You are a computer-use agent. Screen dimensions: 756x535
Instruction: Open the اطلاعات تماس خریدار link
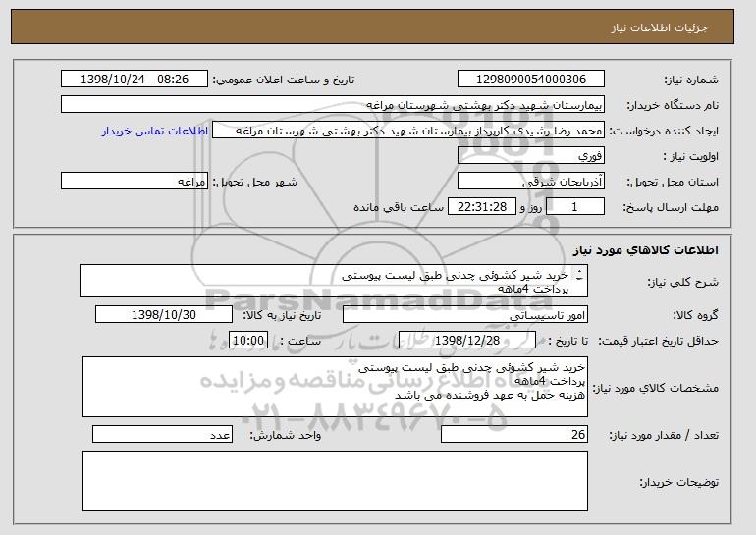(155, 131)
